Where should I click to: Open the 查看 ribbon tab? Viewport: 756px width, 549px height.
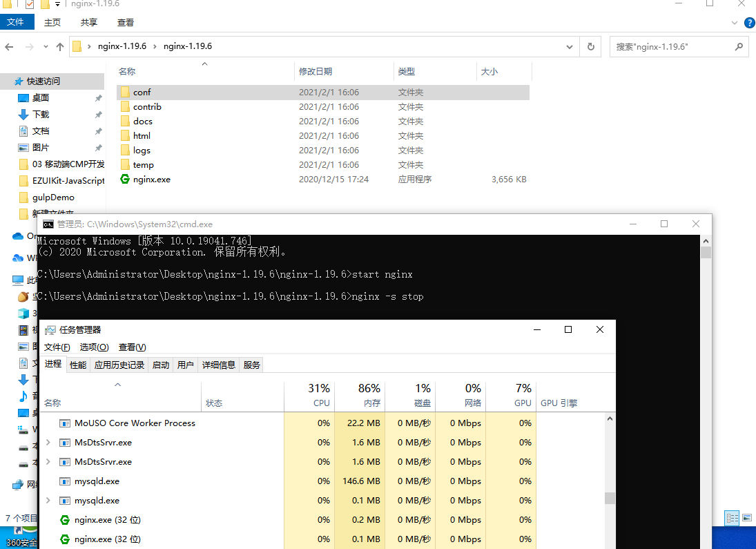click(126, 22)
